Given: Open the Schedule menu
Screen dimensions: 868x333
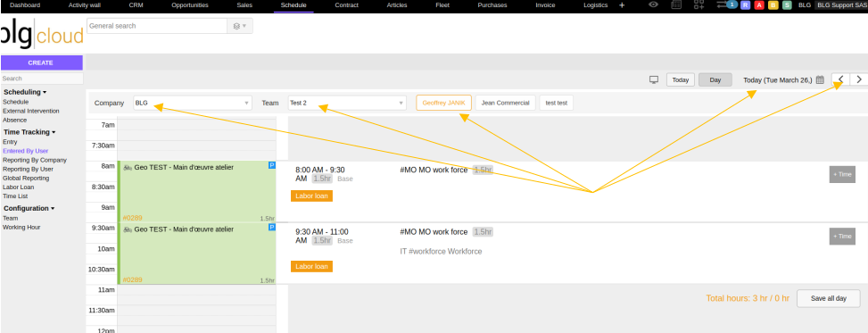Looking at the screenshot, I should (293, 5).
